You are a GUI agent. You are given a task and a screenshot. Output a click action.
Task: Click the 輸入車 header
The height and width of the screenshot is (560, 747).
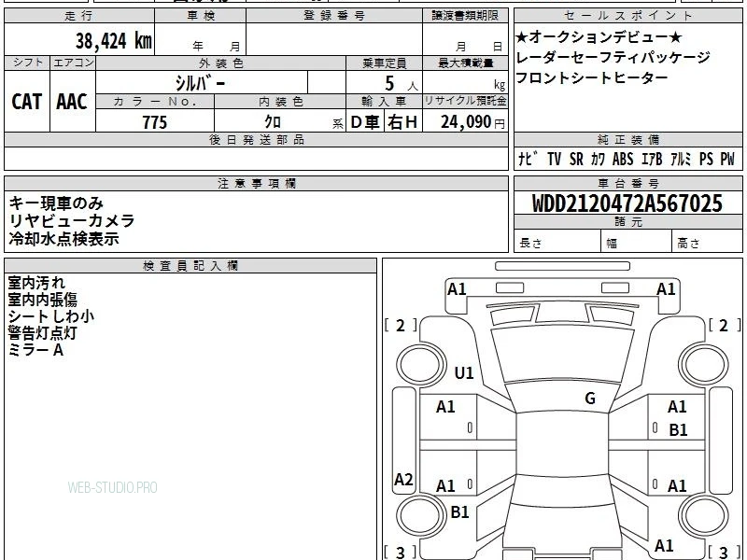click(x=384, y=102)
